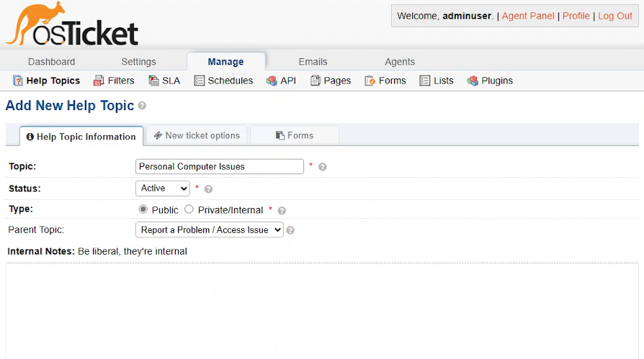Open the Plugins icon in submenu
The width and height of the screenshot is (644, 359).
click(473, 81)
